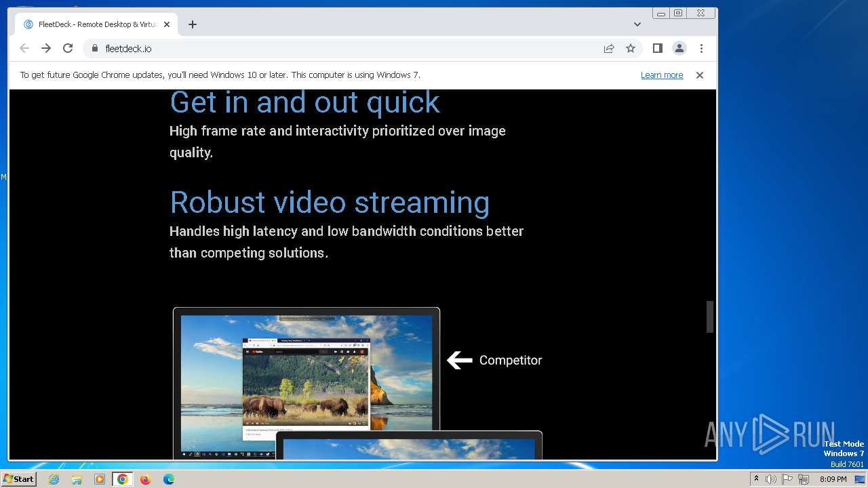Expand the tab search dropdown arrow
The height and width of the screenshot is (488, 868).
point(637,24)
